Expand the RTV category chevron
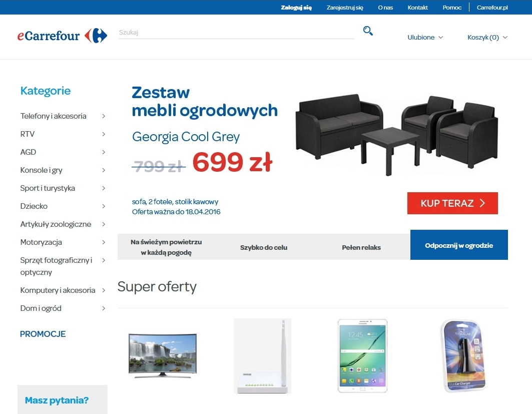This screenshot has width=532, height=414. tap(104, 134)
